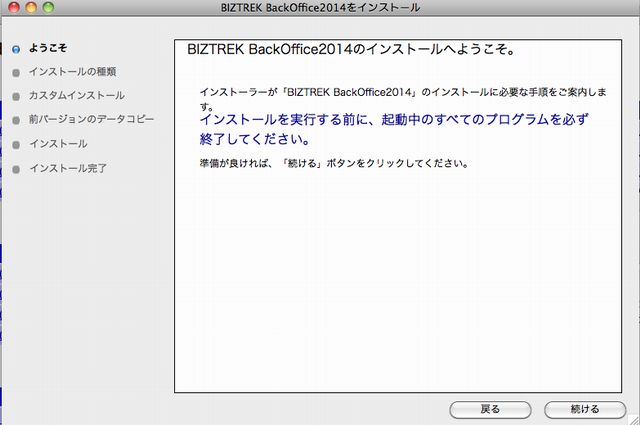Click the welcome heading in the content pane
Viewport: 640px width, 425px height.
(x=358, y=49)
